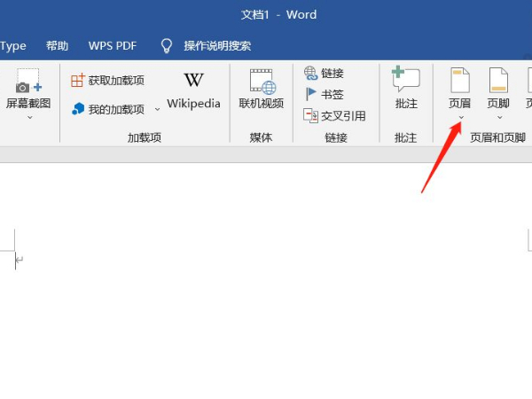Screen dimensions: 532x399
Task: Click Cross-reference (交叉引用) icon
Action: coord(310,115)
